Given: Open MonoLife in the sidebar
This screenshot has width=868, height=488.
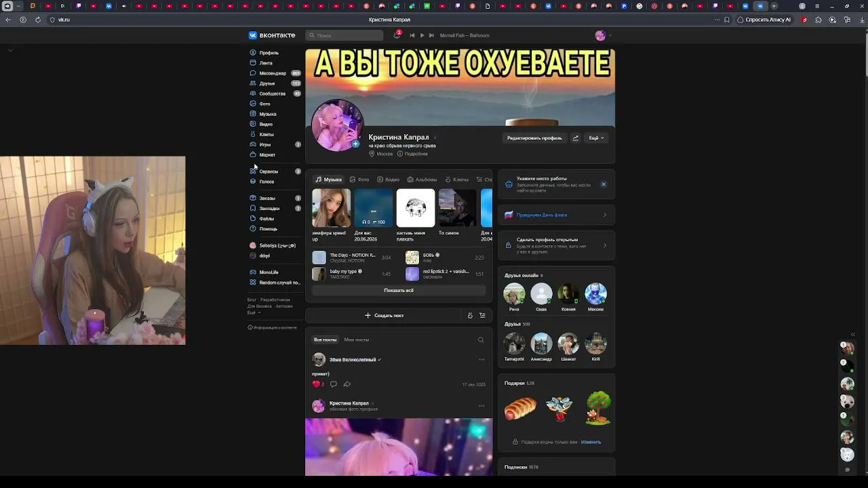Looking at the screenshot, I should (x=268, y=272).
